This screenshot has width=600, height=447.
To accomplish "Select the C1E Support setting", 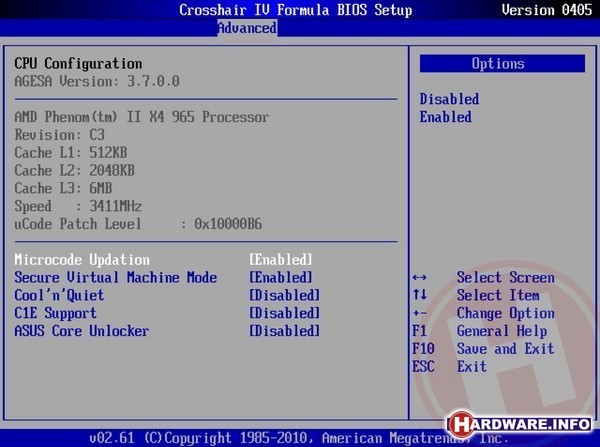I will click(x=55, y=313).
